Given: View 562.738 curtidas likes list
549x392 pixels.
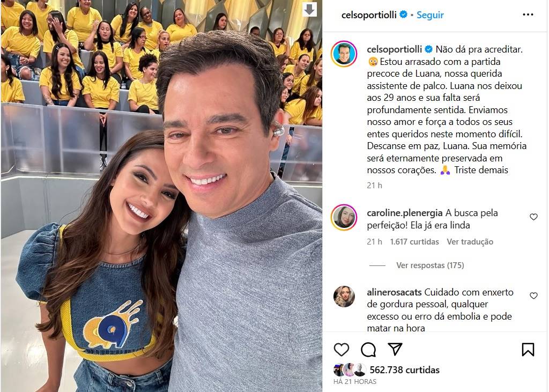Looking at the screenshot, I should (404, 370).
